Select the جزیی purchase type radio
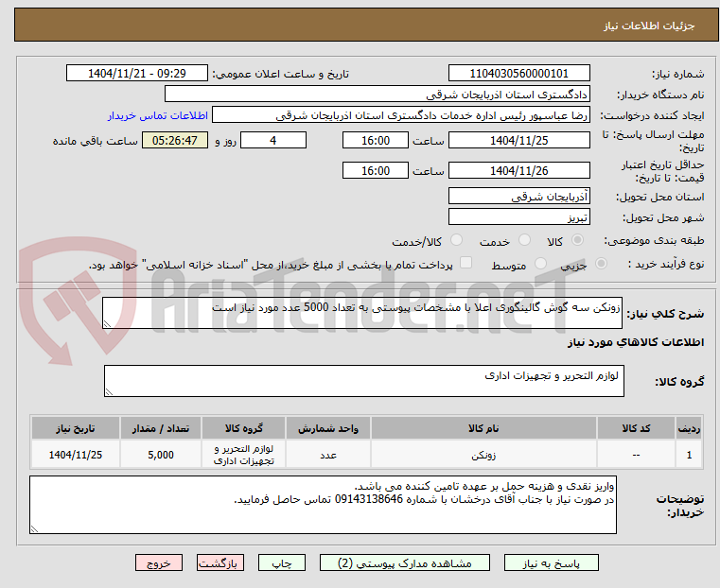The width and height of the screenshot is (720, 588). click(601, 264)
